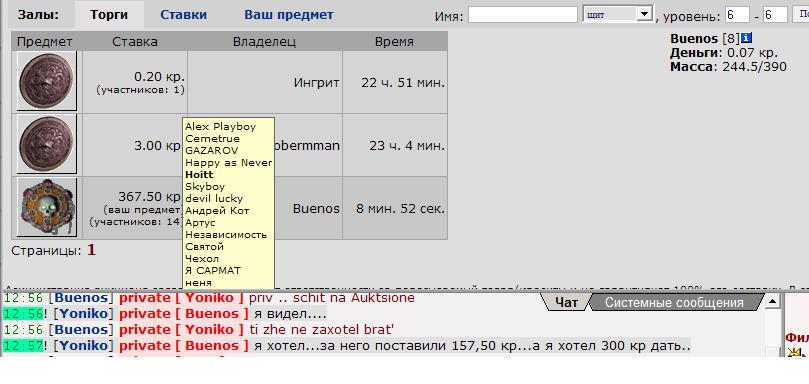Click Артус in participants list
The image size is (809, 384).
click(x=200, y=222)
